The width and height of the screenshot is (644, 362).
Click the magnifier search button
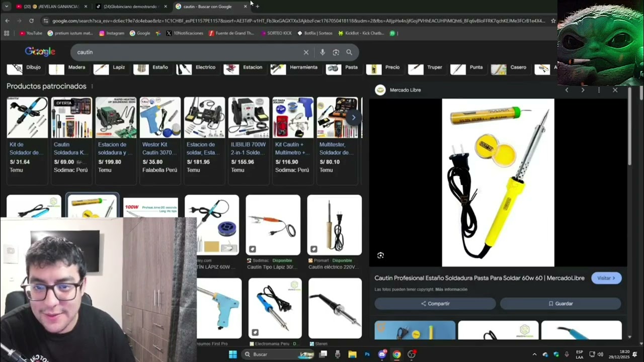pos(349,52)
